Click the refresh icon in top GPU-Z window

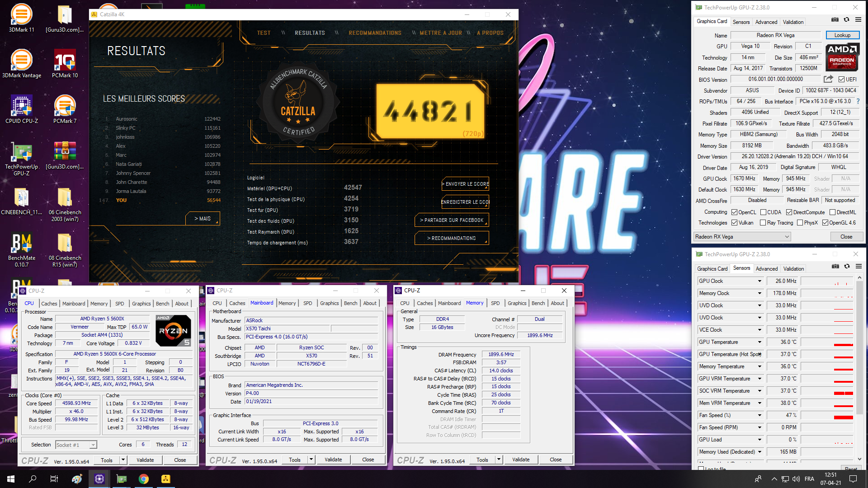pos(846,20)
